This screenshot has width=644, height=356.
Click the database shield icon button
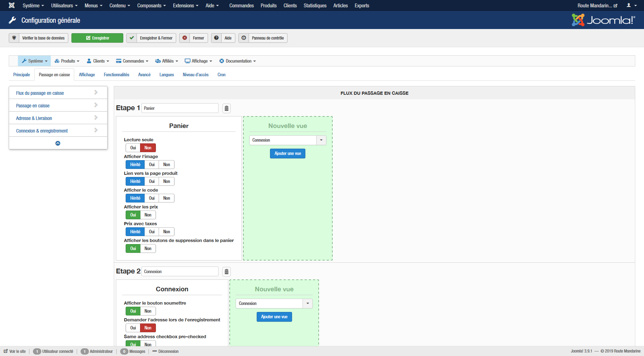click(x=14, y=38)
